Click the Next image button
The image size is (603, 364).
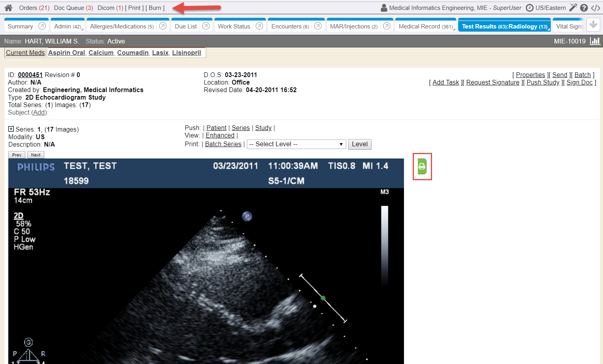[x=36, y=155]
